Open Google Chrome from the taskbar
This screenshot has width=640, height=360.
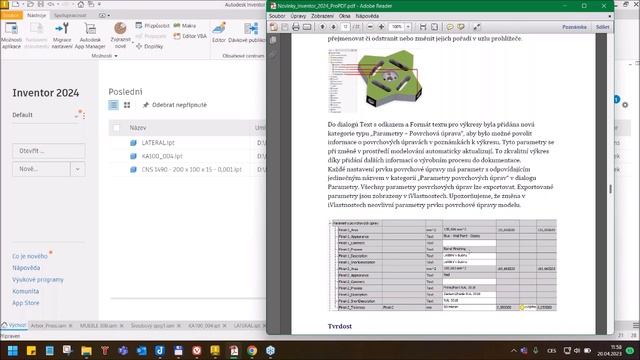pos(252,351)
